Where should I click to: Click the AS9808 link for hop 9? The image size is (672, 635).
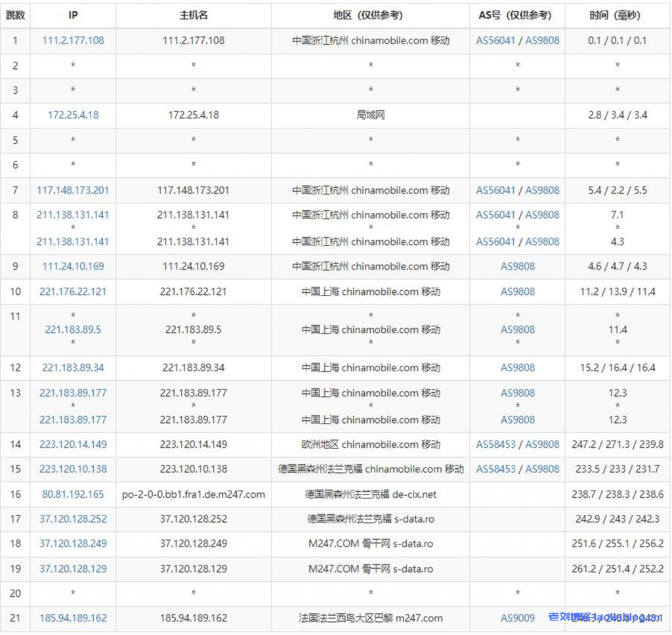click(517, 267)
